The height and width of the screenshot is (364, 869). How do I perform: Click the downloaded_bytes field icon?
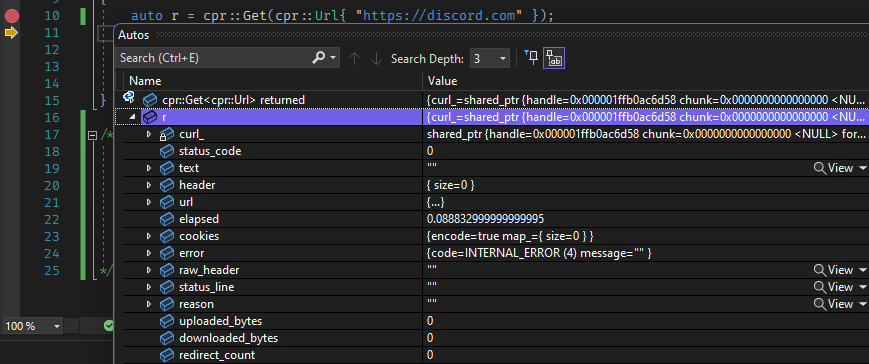(167, 338)
